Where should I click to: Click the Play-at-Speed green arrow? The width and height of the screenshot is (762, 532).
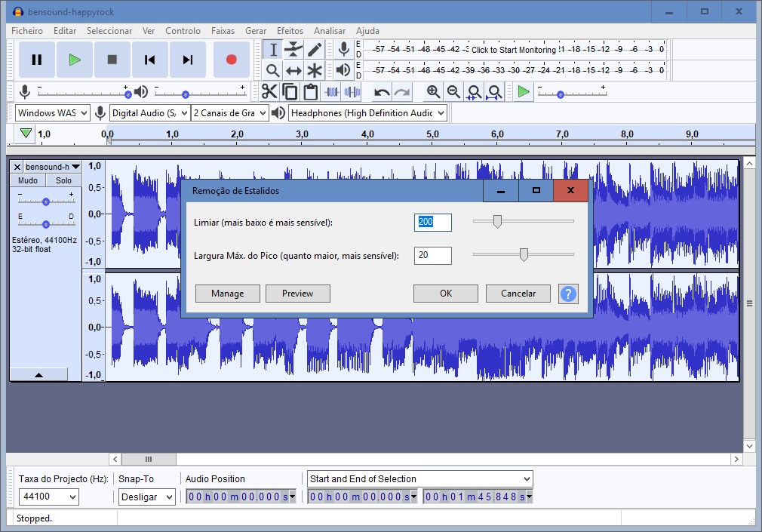point(524,91)
